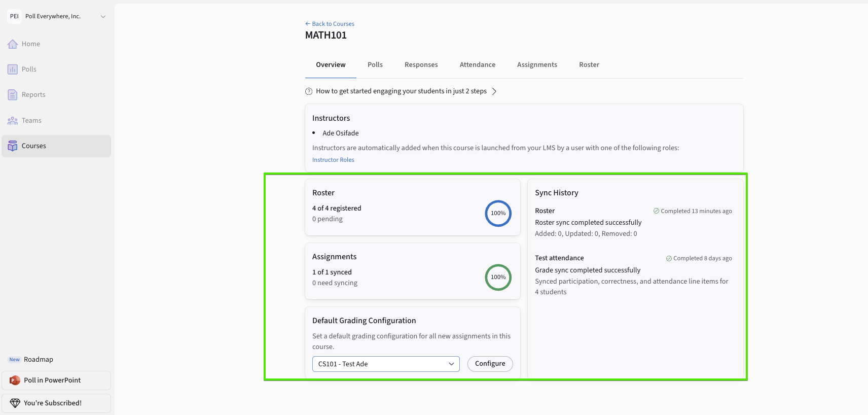Switch to the Attendance tab
Screen dimensions: 868x415
point(478,64)
